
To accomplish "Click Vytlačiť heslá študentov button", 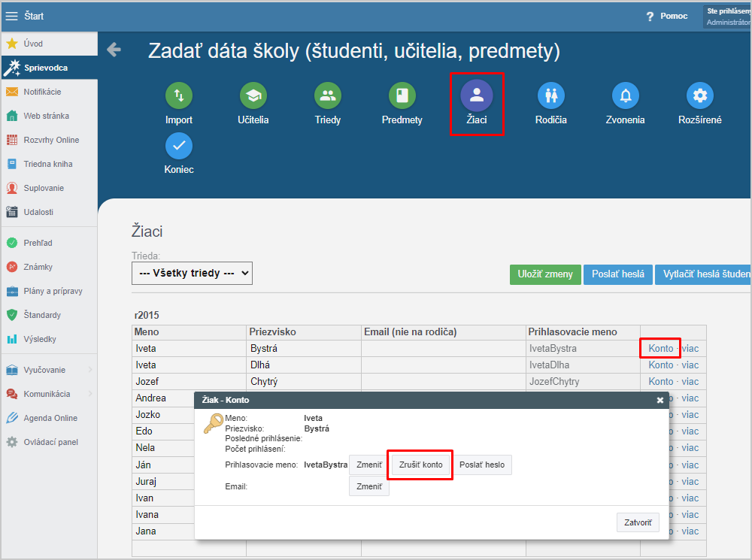I will point(702,274).
